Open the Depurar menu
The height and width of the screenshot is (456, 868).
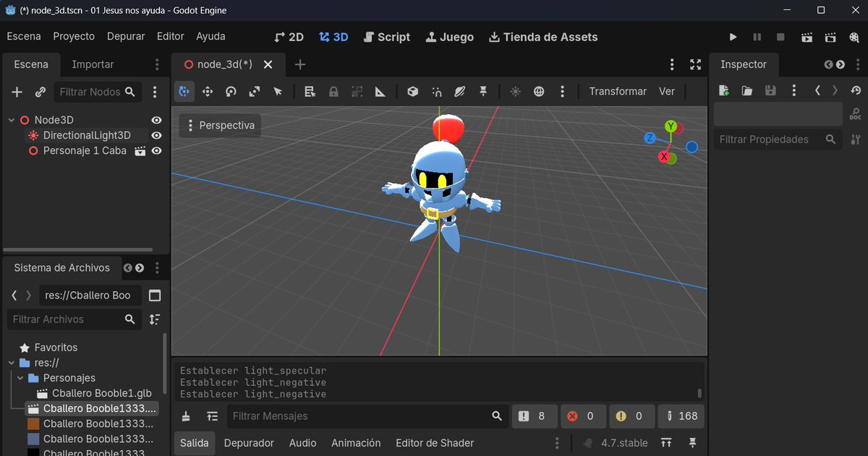pos(126,36)
